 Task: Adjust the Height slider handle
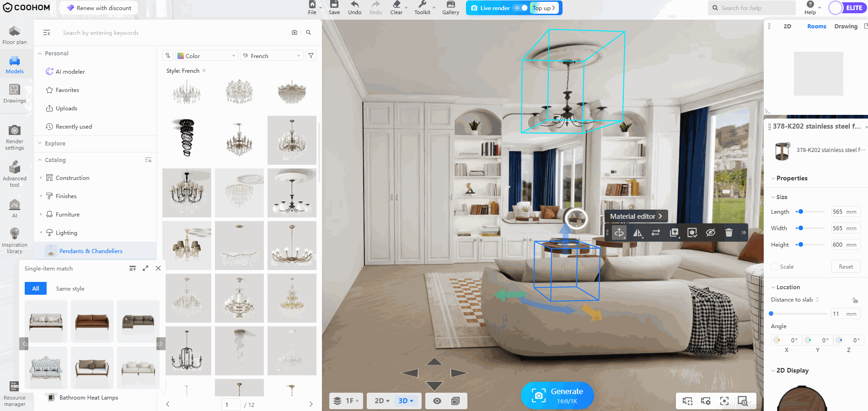[x=801, y=244]
